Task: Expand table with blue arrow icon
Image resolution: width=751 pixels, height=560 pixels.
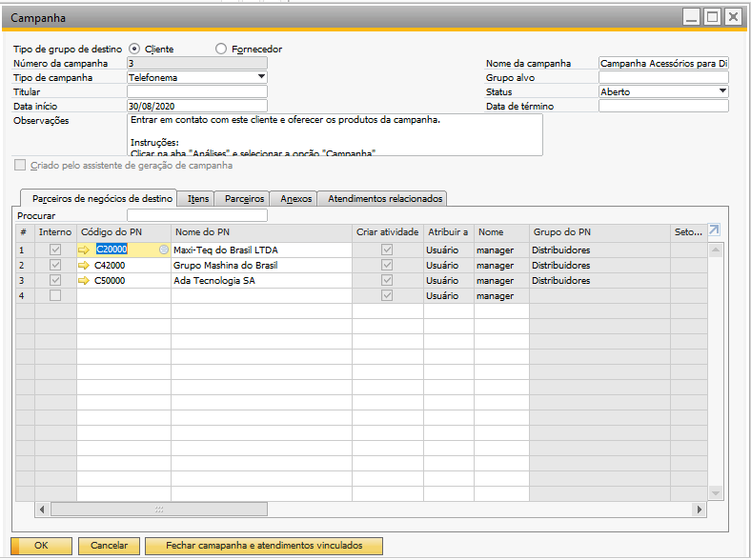Action: (x=714, y=230)
